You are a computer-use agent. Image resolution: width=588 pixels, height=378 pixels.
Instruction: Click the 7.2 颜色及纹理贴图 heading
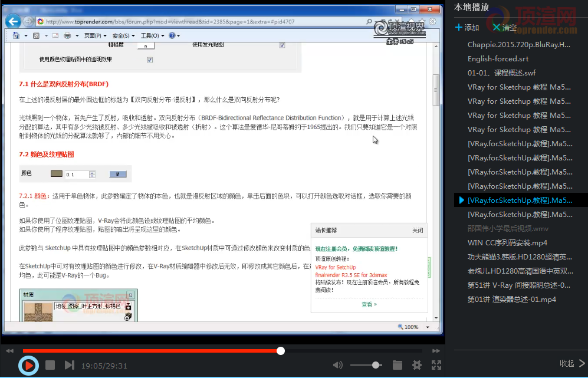47,154
